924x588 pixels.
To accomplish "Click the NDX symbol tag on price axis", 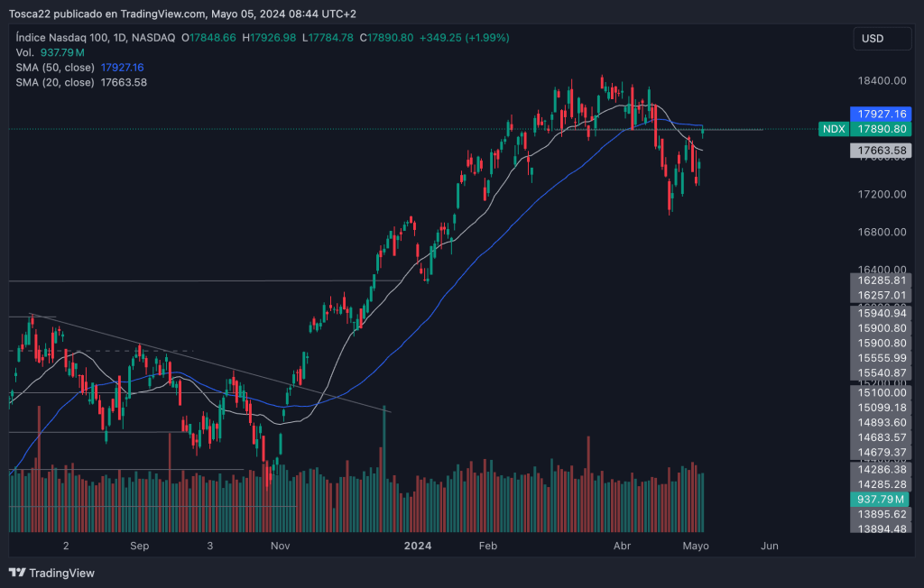I will [x=833, y=129].
